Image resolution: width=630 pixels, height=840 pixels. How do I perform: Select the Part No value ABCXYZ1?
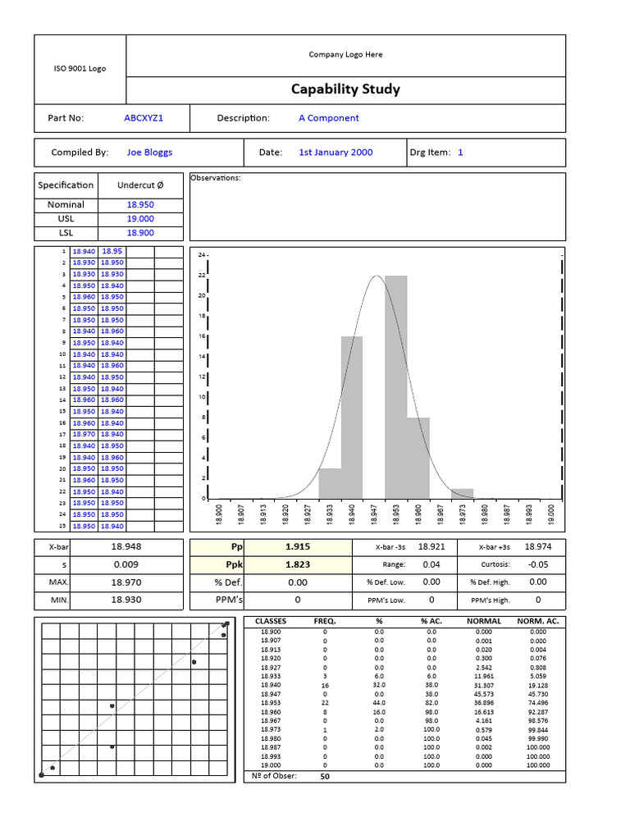click(144, 118)
